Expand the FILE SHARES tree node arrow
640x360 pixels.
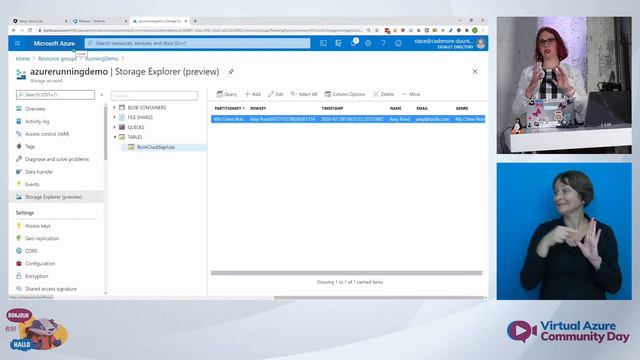click(115, 118)
